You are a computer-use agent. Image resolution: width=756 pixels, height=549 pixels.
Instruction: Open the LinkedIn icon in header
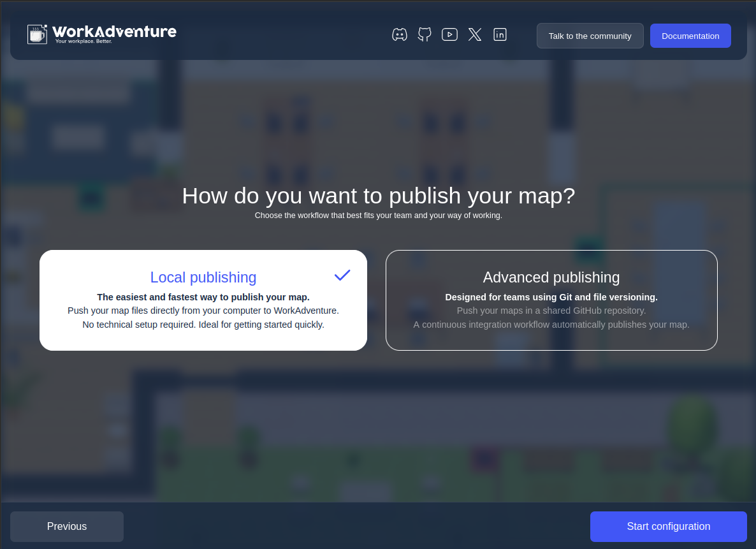point(500,34)
